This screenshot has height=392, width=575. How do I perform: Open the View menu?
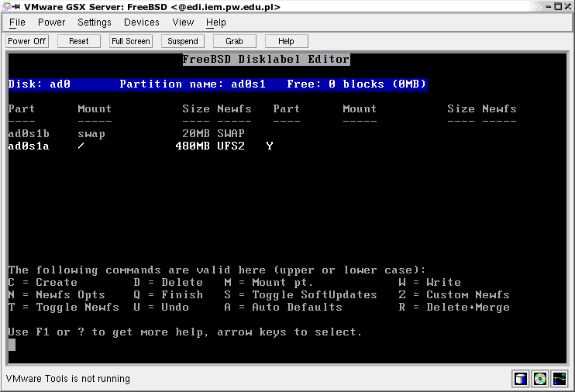(183, 22)
